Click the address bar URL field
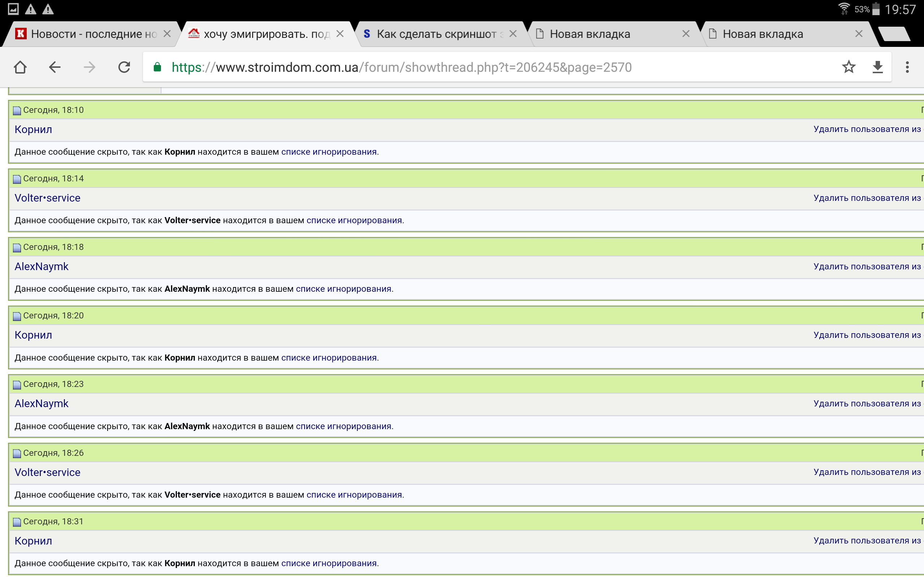The width and height of the screenshot is (924, 577). [420, 67]
